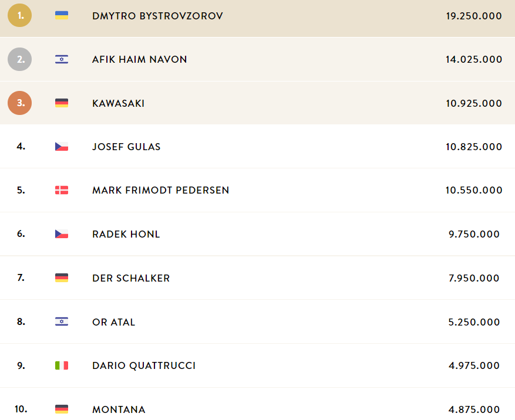Click chip count 10.550.000
The height and width of the screenshot is (420, 515).
[474, 190]
